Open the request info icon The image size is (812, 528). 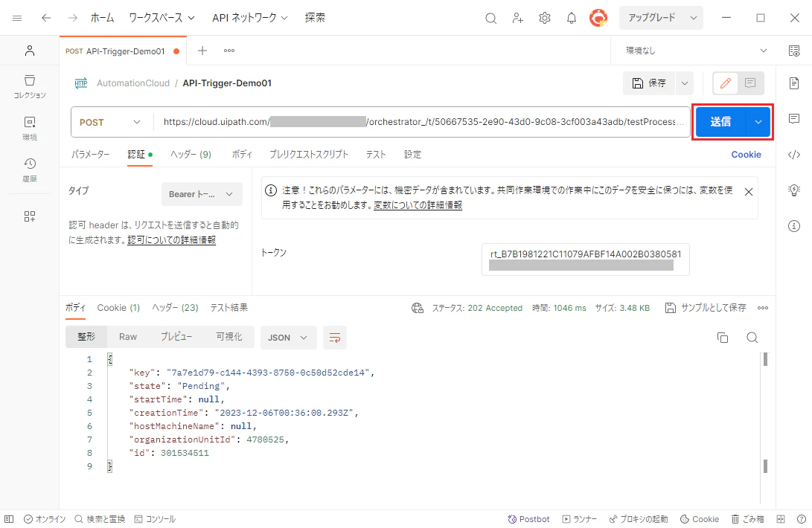pyautogui.click(x=794, y=225)
